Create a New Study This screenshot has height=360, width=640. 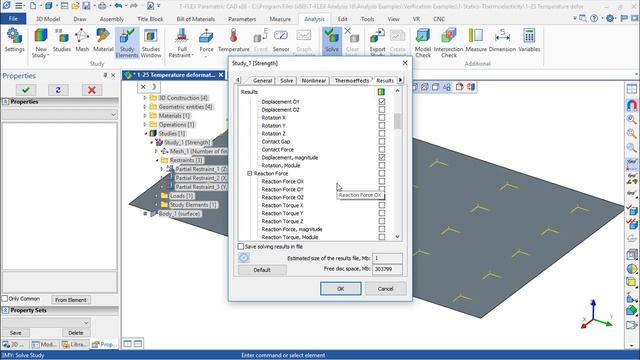[41, 42]
